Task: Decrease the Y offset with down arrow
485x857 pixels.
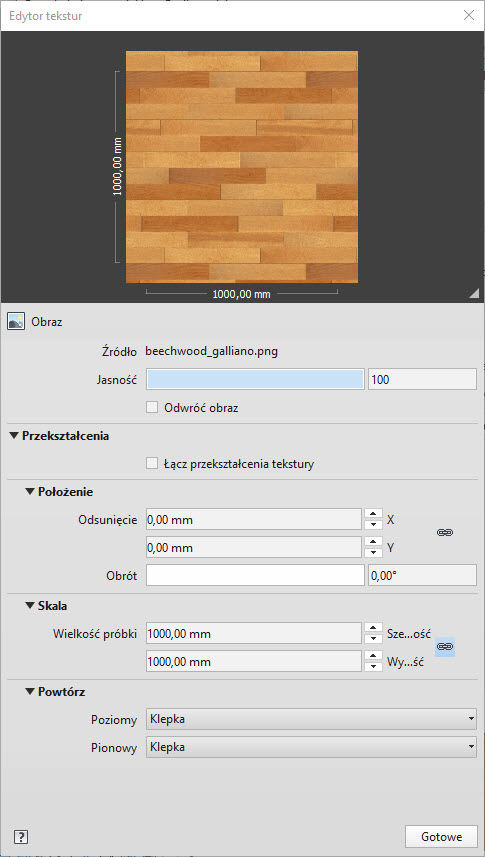Action: point(372,552)
